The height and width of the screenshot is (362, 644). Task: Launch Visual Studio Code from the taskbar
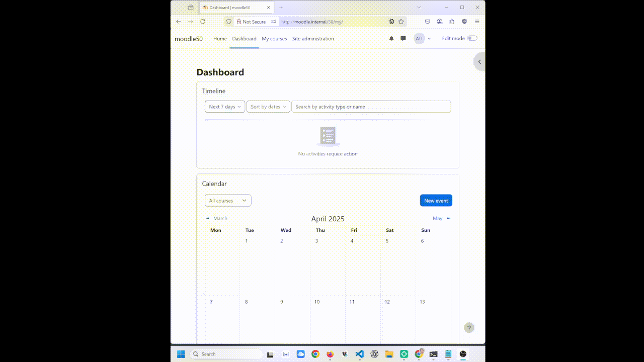point(359,354)
